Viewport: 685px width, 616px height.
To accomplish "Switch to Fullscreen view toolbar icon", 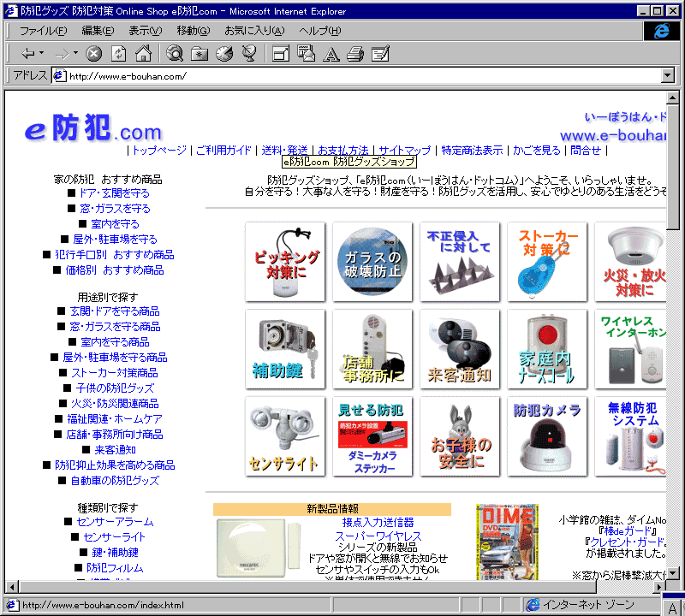I will coord(281,54).
